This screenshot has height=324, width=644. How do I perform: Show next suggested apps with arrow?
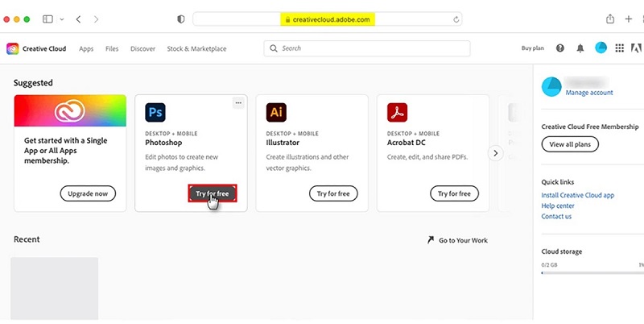496,152
